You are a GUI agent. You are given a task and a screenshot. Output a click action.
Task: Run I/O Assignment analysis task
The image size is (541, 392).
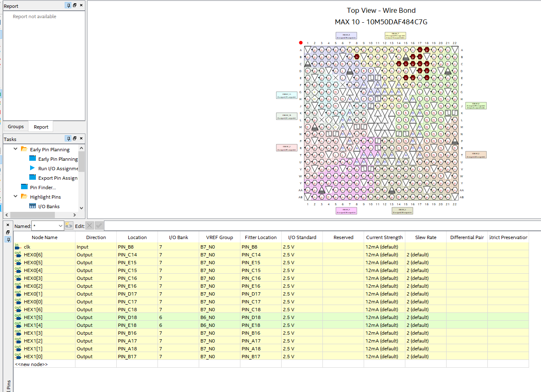click(58, 168)
